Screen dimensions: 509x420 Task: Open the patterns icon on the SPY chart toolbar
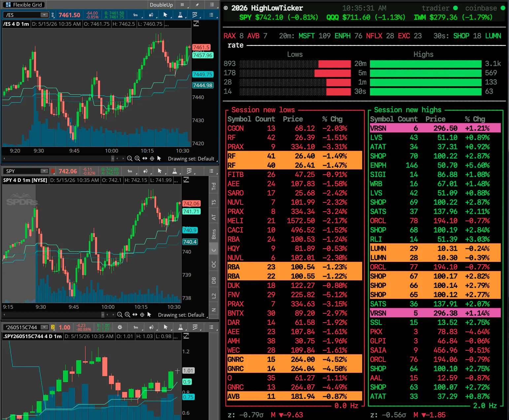click(x=189, y=171)
